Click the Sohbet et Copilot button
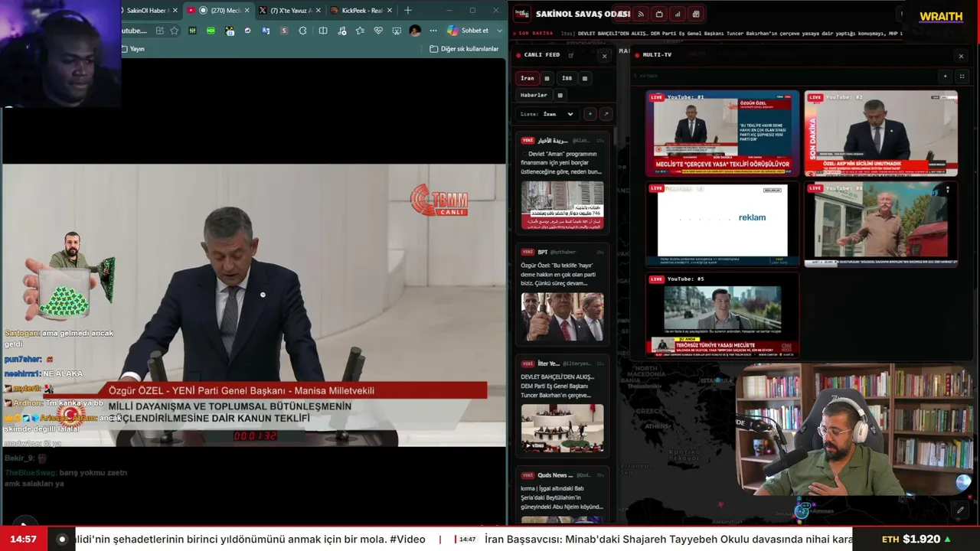The image size is (980, 551). pos(468,31)
